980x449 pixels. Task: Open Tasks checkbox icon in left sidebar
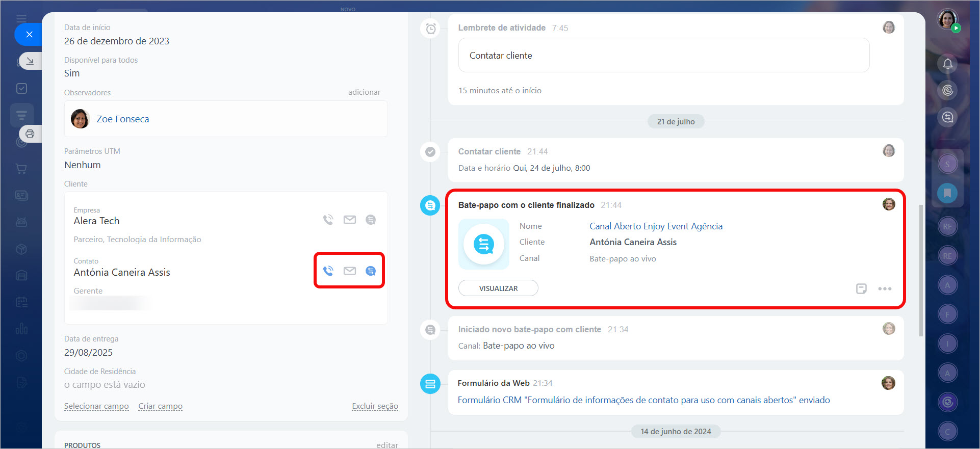[21, 88]
